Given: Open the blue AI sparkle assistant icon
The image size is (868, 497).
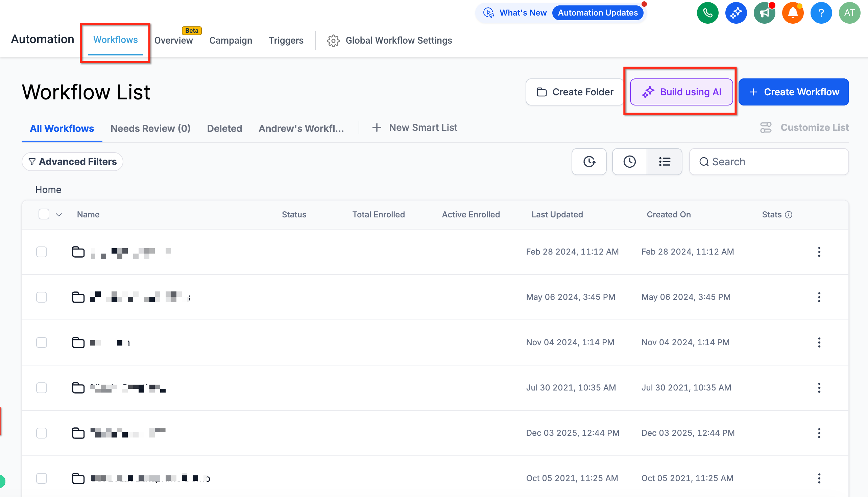Looking at the screenshot, I should click(x=736, y=13).
